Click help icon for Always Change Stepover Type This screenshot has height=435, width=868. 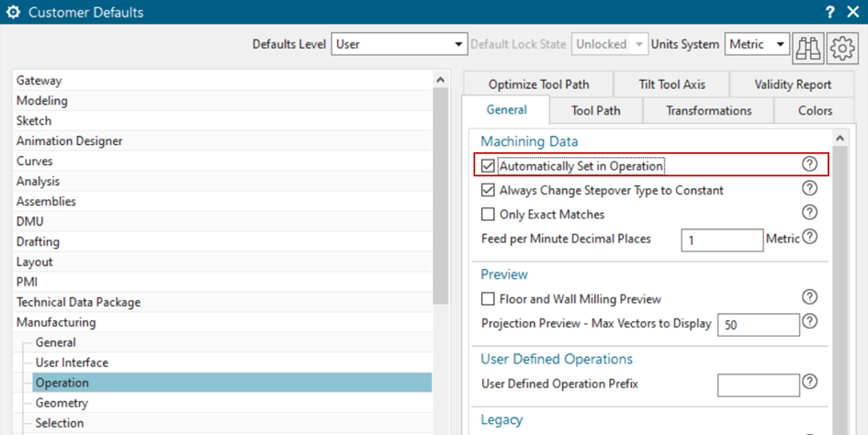point(809,188)
